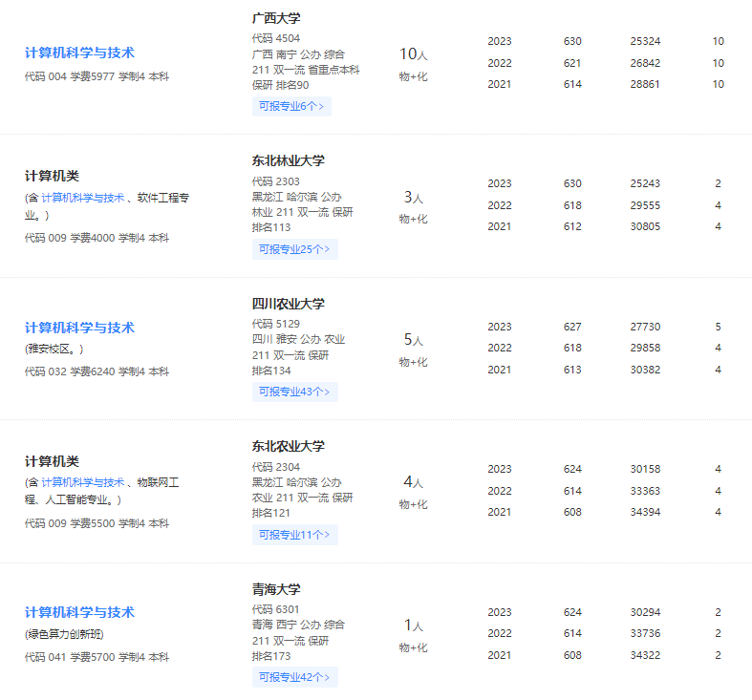Open 可报专业11个 button under 东北农业大学
This screenshot has width=752, height=700.
(295, 535)
